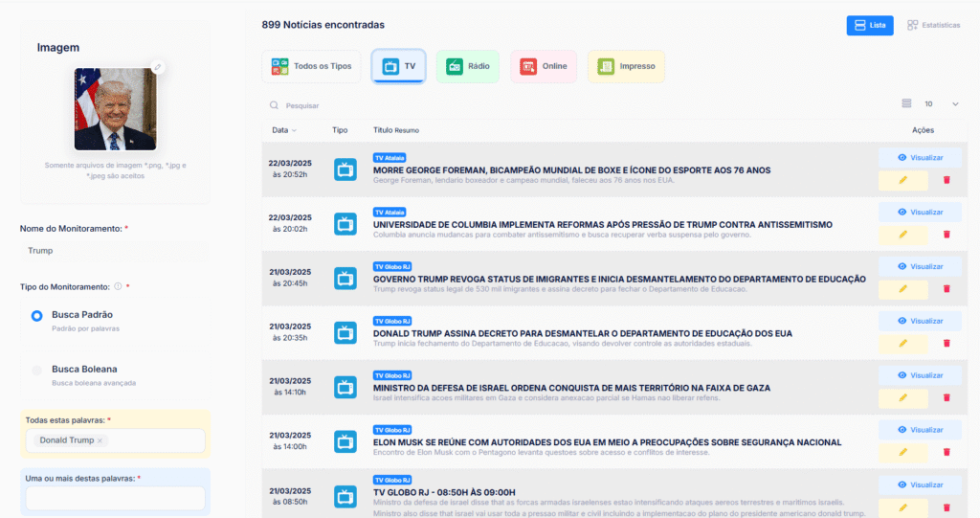Delete the George Foreman news item
Screen dimensions: 980x518
(x=947, y=179)
